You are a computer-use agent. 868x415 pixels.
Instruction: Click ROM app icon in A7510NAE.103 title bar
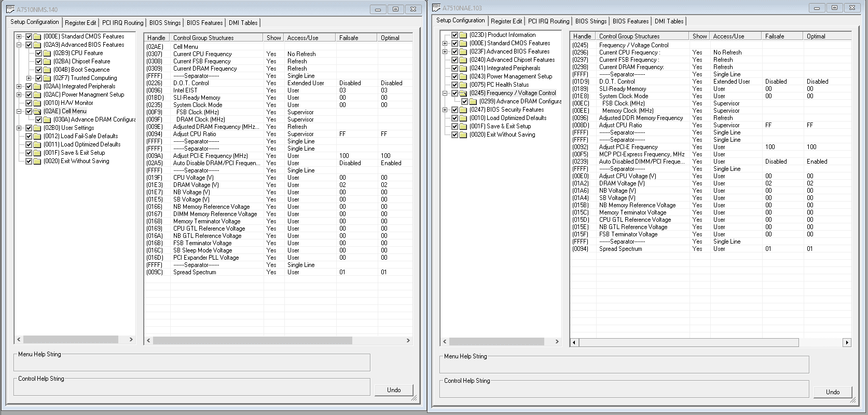point(436,7)
